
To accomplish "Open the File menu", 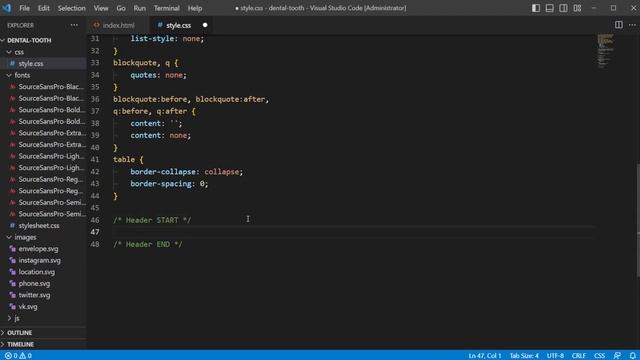I will (x=24, y=8).
